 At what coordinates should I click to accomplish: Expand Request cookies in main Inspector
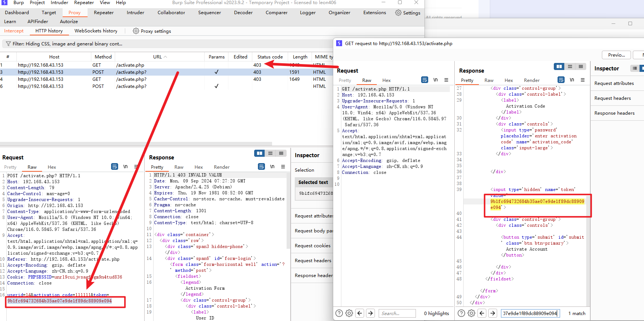(x=312, y=246)
